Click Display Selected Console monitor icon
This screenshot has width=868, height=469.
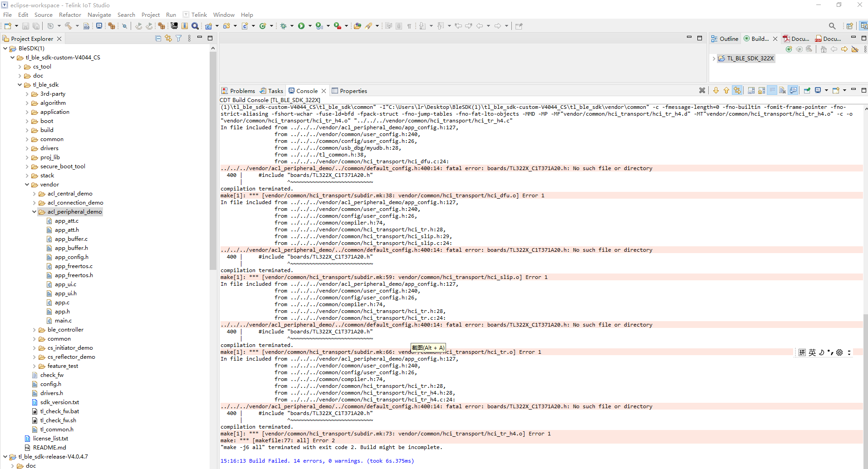coord(818,90)
